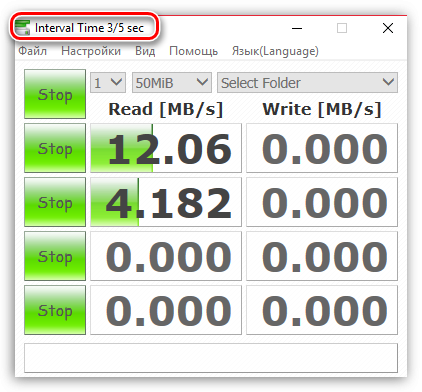Click the top Stop button beside test count
422x392 pixels.
[55, 94]
